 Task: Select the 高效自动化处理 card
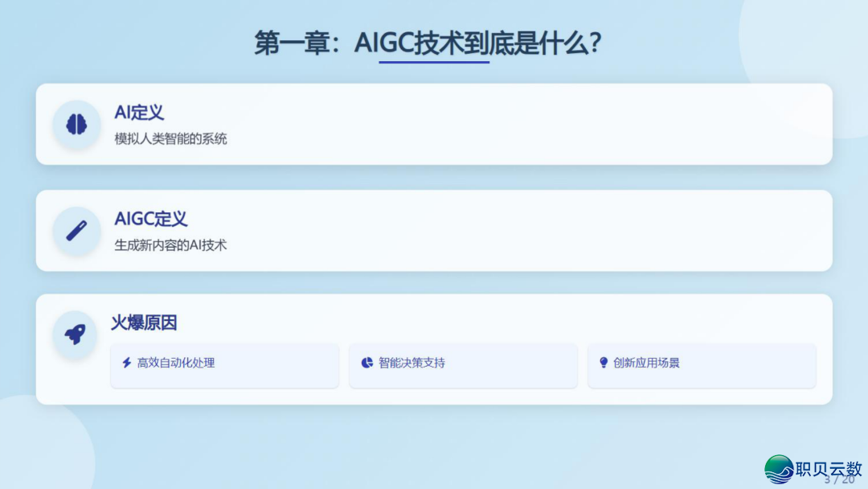(225, 365)
